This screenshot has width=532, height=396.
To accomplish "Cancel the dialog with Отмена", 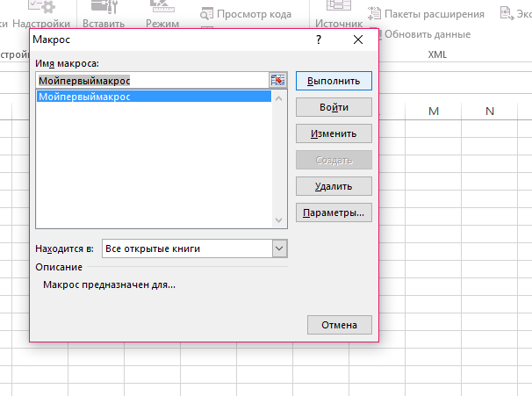I will point(339,325).
